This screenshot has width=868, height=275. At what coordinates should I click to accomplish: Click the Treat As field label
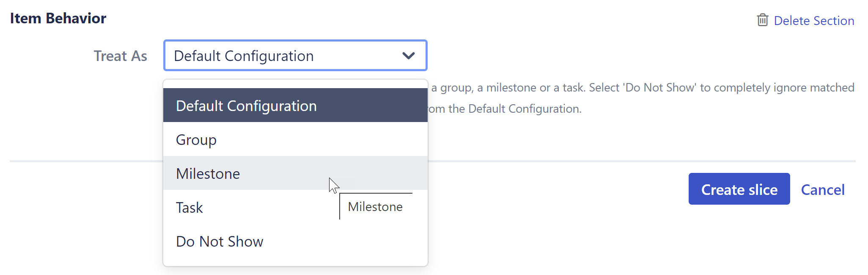(120, 56)
